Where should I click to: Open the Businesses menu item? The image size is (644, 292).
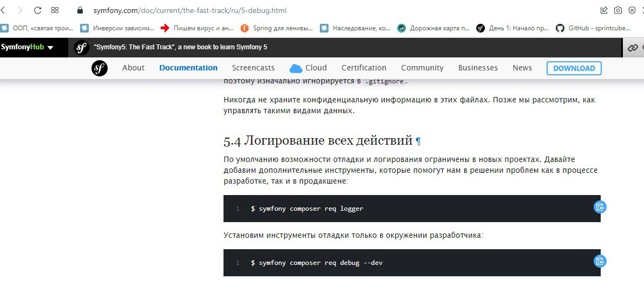478,68
